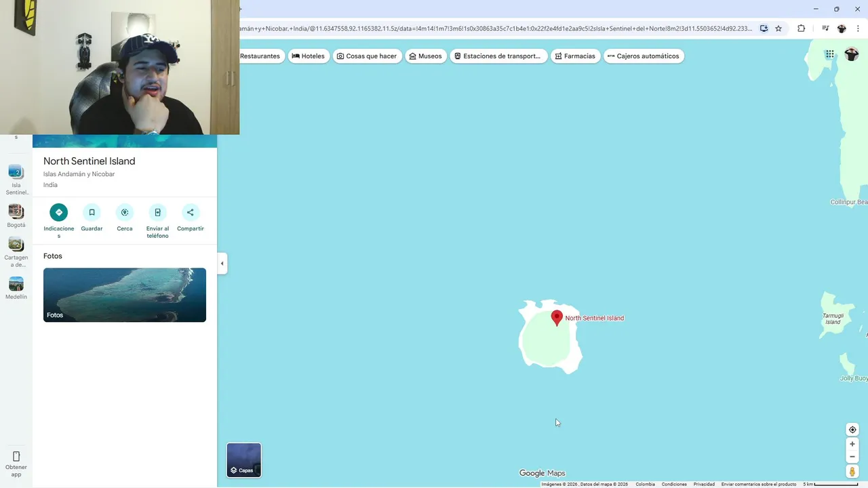Open the Condiciones footer link
Image resolution: width=868 pixels, height=488 pixels.
coord(674,484)
